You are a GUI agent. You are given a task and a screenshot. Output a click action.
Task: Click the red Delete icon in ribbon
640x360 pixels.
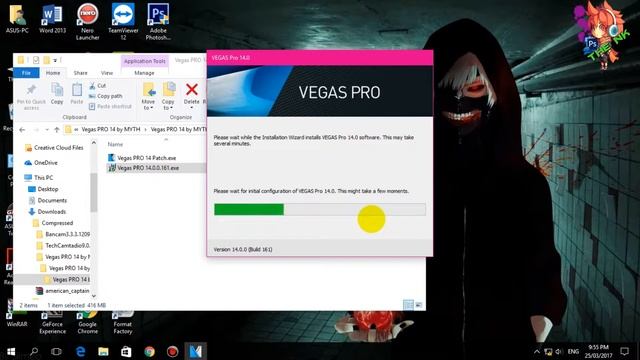pyautogui.click(x=191, y=90)
